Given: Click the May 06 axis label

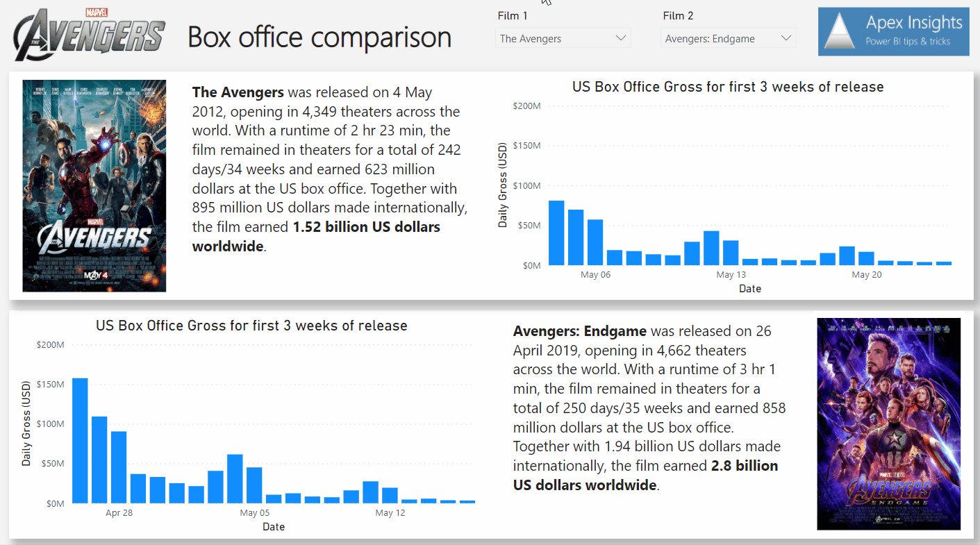Looking at the screenshot, I should pyautogui.click(x=595, y=275).
